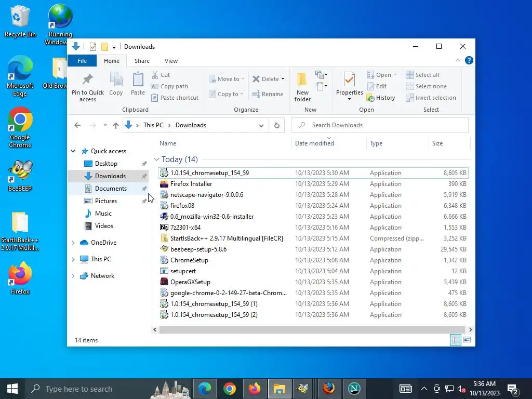Click the History button in the ribbon
Viewport: 532px width, 399px height.
(x=381, y=98)
